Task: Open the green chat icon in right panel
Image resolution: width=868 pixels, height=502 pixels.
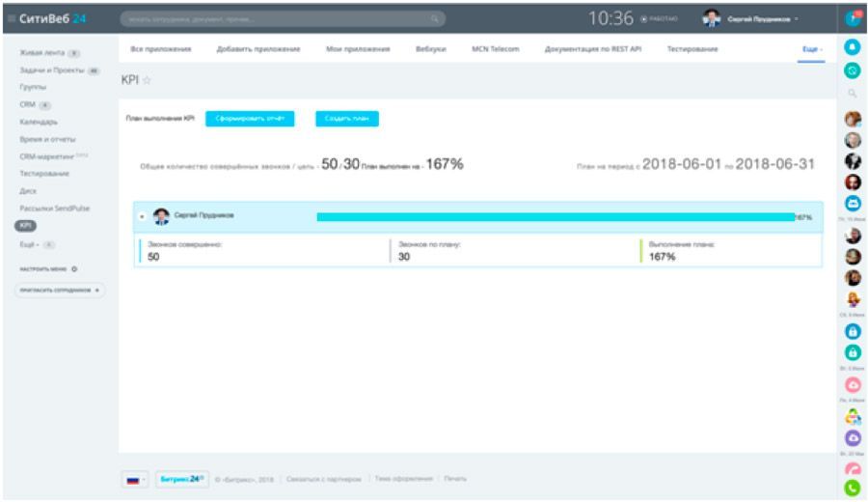Action: [852, 70]
